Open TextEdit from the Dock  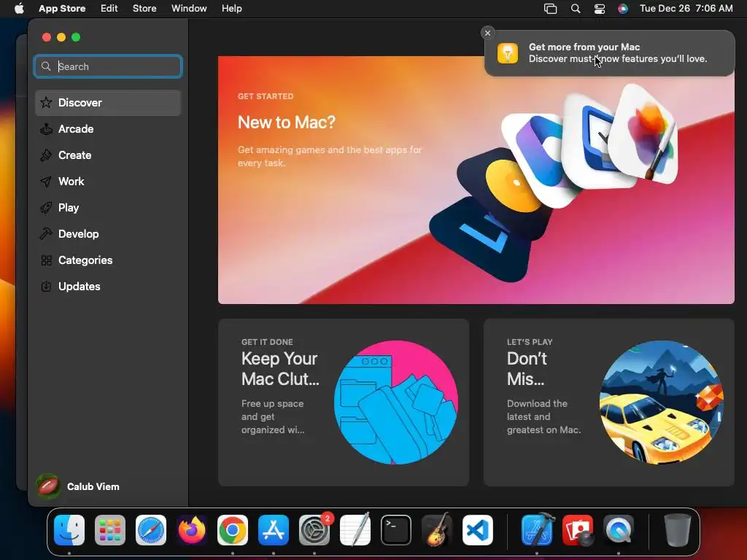pos(355,530)
